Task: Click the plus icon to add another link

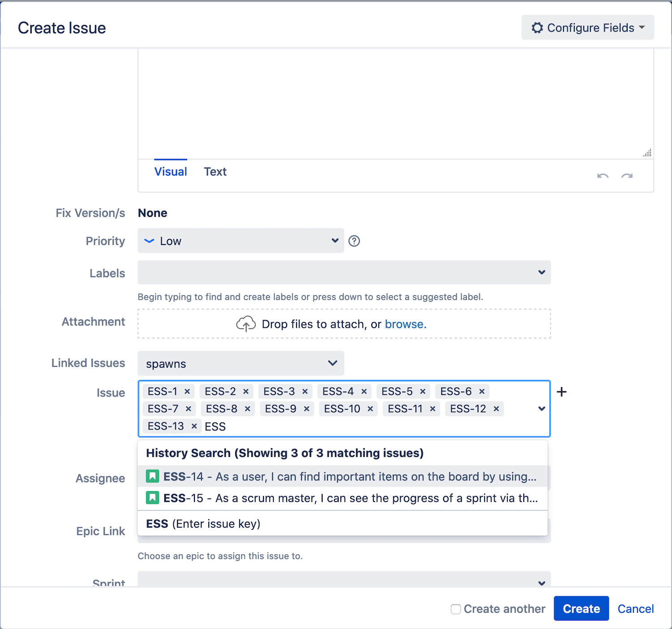Action: pyautogui.click(x=562, y=392)
